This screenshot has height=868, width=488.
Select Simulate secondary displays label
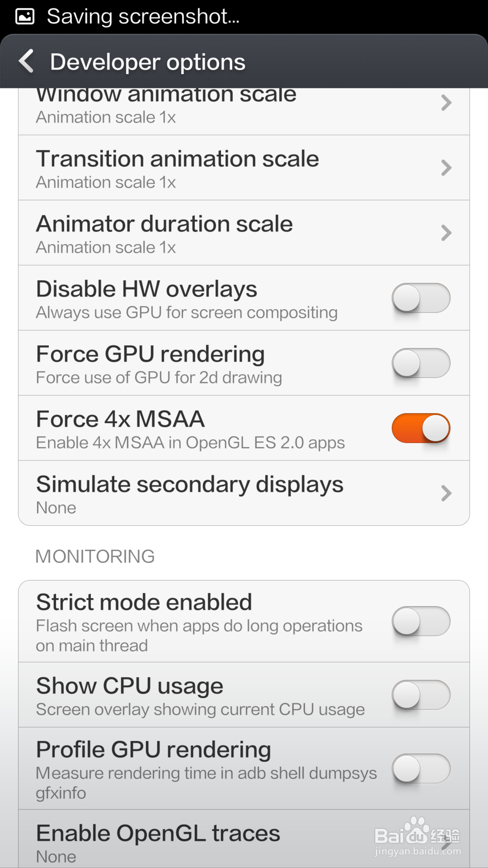point(190,484)
